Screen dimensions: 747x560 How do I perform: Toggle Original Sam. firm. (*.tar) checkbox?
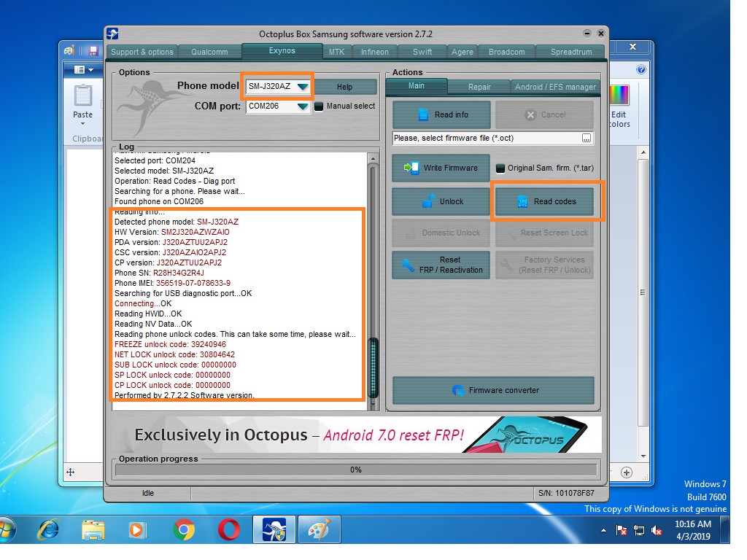tap(500, 168)
